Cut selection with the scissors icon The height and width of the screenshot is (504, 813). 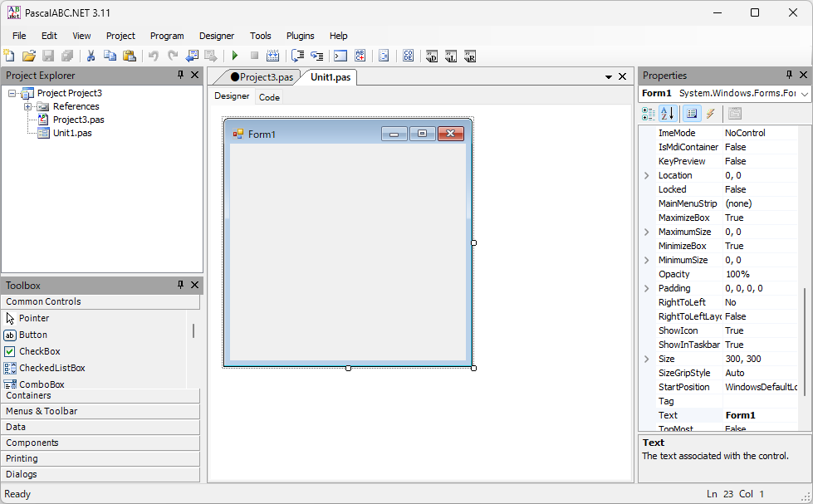pyautogui.click(x=91, y=56)
